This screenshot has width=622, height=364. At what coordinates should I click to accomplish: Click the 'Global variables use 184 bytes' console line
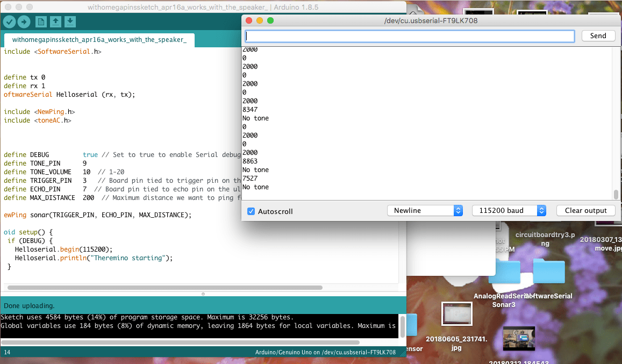coord(198,325)
